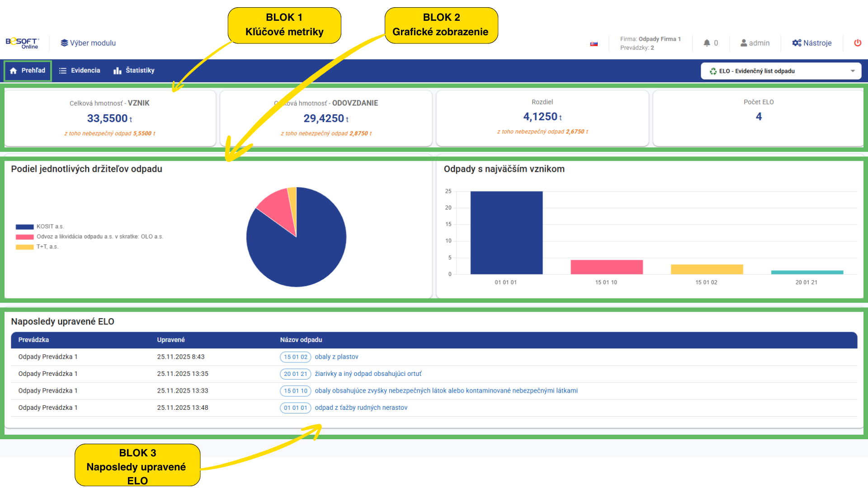Click the Slovak flag language icon
The height and width of the screenshot is (488, 868).
point(594,44)
